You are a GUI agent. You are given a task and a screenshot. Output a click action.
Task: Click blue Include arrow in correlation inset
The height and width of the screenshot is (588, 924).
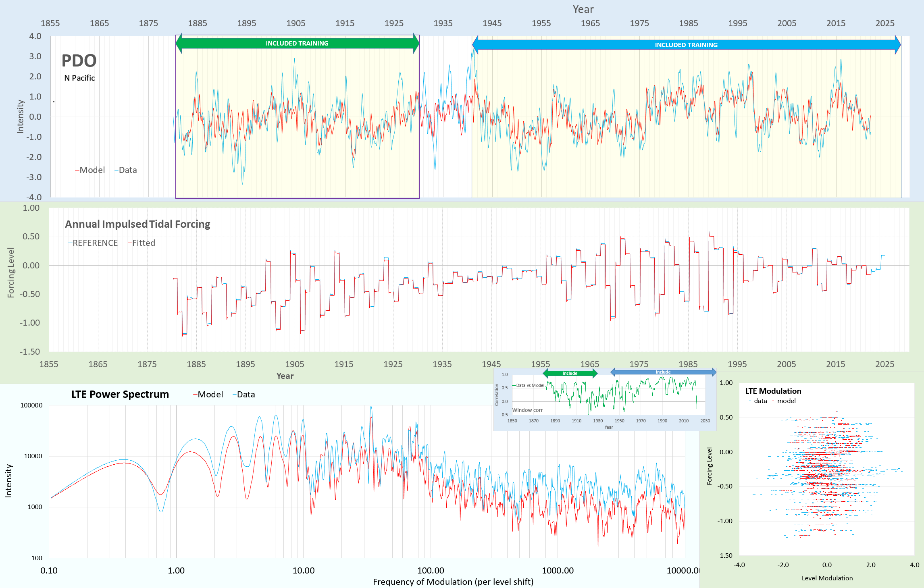(663, 372)
